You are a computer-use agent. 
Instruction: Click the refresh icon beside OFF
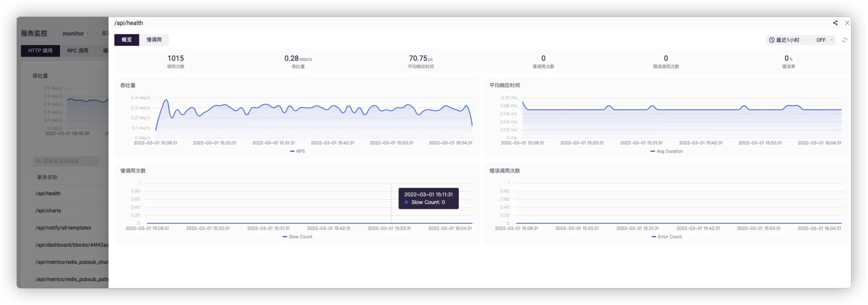click(x=845, y=40)
